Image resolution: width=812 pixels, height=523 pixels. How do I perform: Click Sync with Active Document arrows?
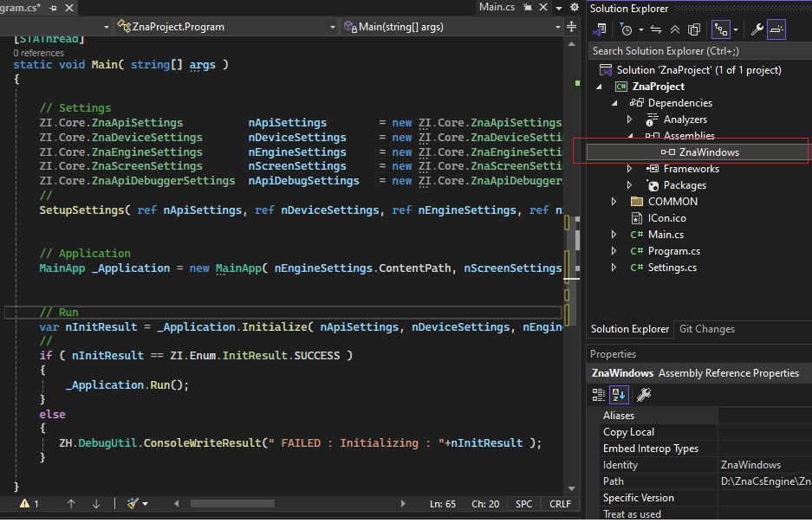[656, 29]
